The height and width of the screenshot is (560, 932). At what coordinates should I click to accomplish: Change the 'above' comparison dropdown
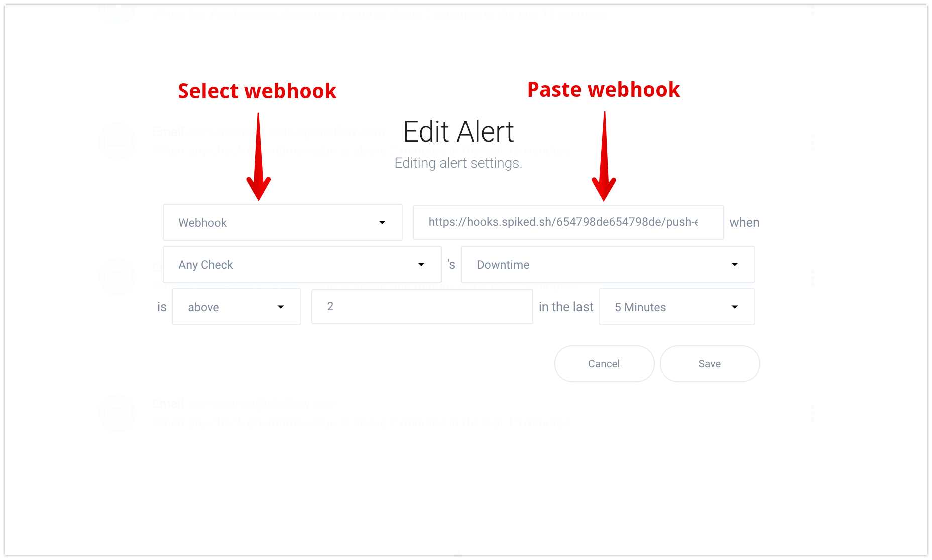point(237,307)
